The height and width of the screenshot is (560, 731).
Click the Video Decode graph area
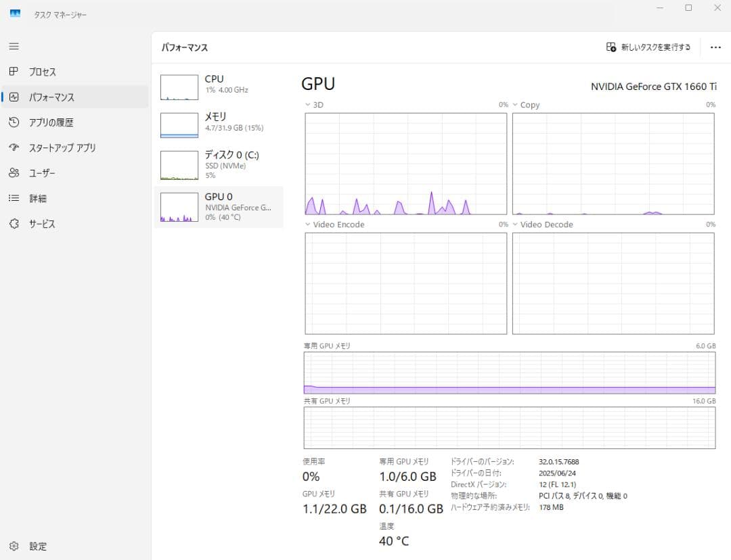613,283
